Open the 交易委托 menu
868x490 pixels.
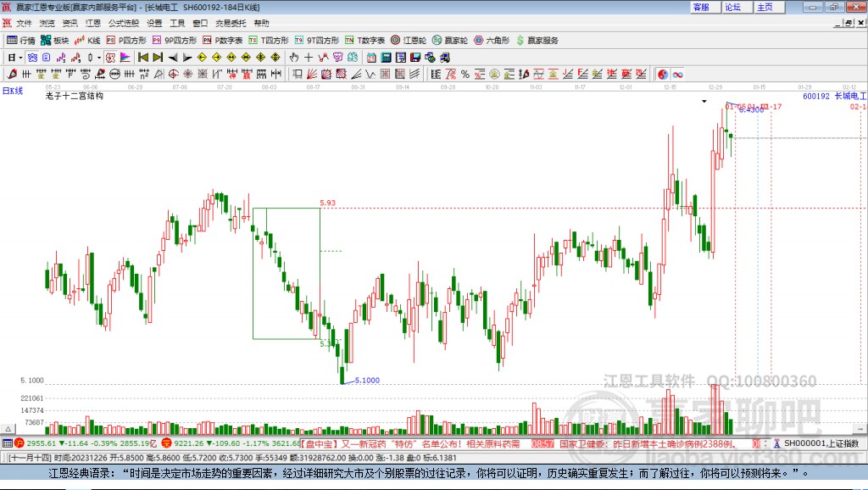pyautogui.click(x=231, y=23)
